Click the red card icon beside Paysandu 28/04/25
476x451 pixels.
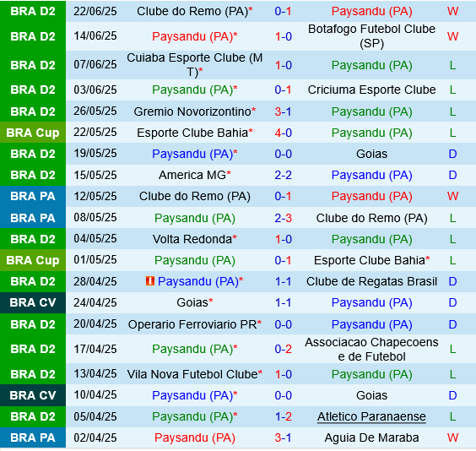pyautogui.click(x=150, y=281)
